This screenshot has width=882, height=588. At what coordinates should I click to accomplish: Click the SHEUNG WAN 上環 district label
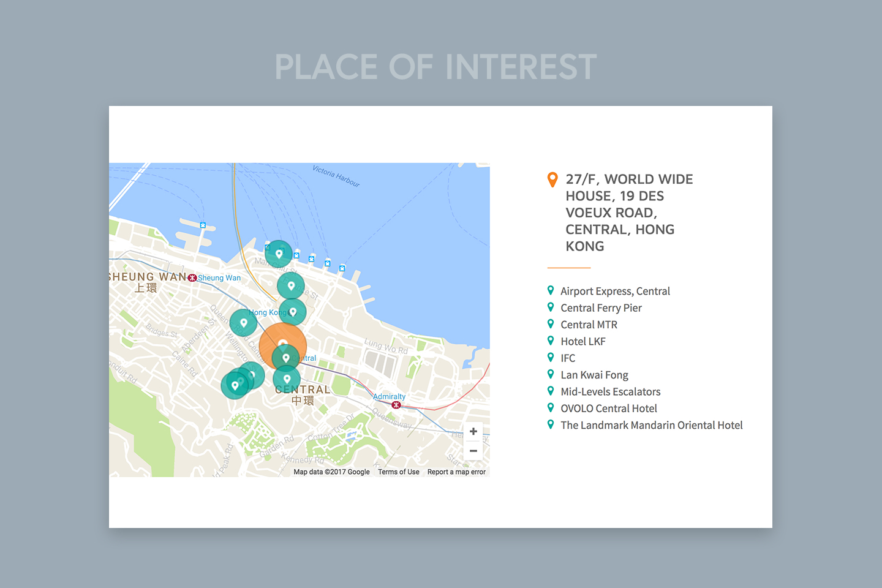[x=147, y=282]
